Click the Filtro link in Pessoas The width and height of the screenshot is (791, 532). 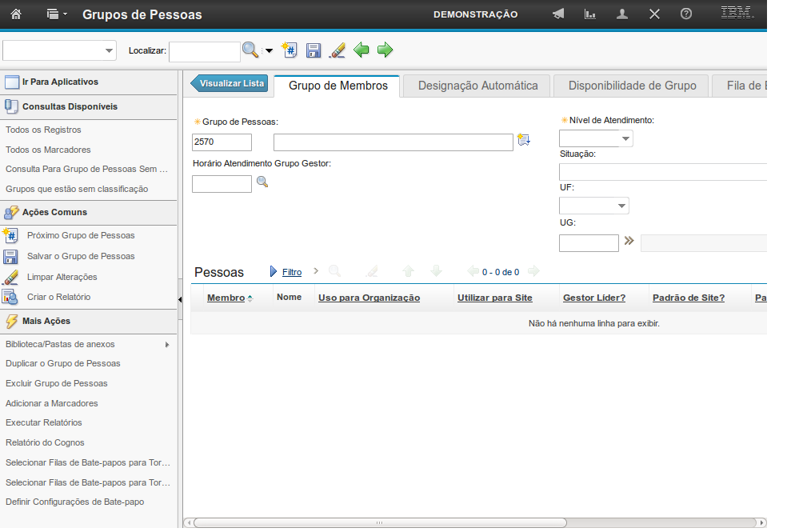pyautogui.click(x=292, y=272)
